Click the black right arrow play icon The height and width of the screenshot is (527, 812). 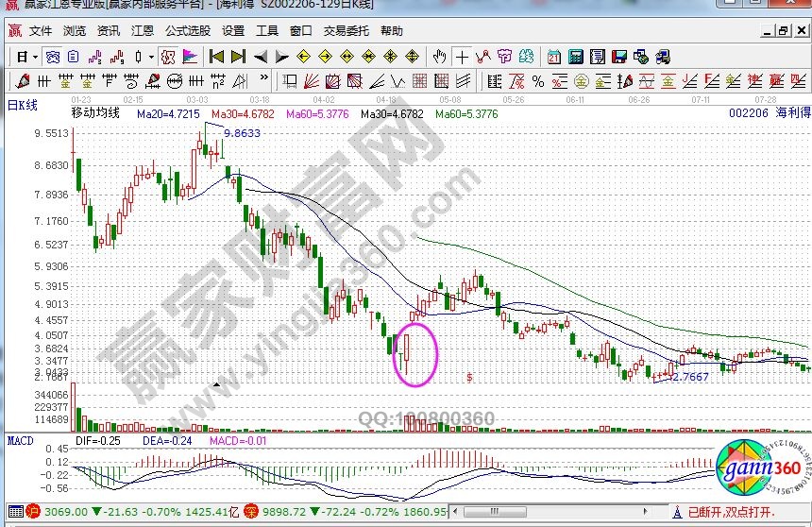[x=282, y=57]
